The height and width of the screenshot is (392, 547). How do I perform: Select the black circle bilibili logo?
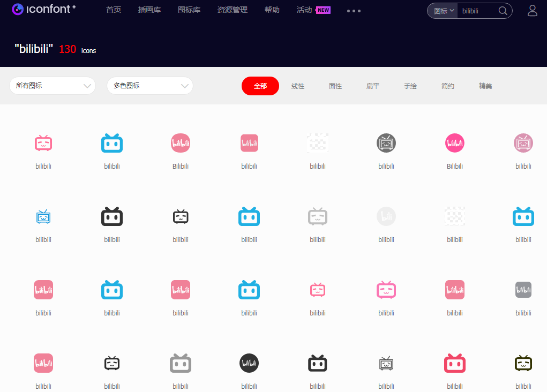(249, 363)
